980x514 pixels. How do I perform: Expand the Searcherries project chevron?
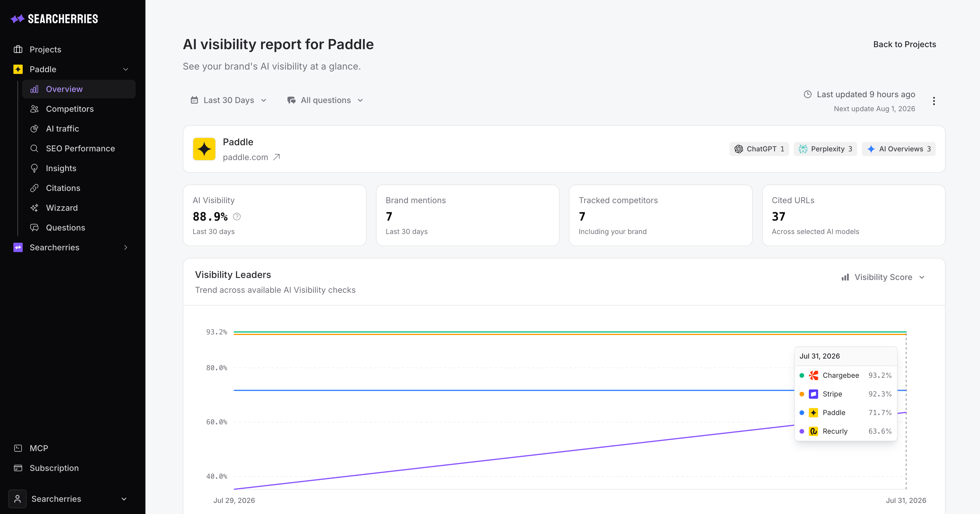(125, 247)
